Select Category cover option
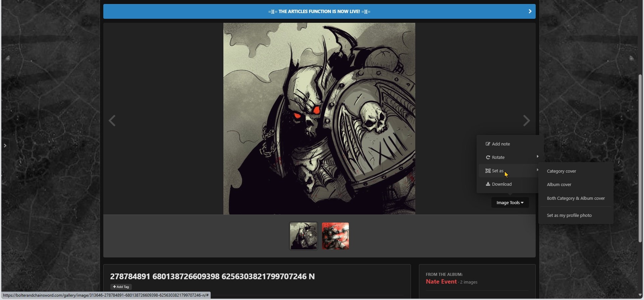This screenshot has width=644, height=300. point(561,171)
